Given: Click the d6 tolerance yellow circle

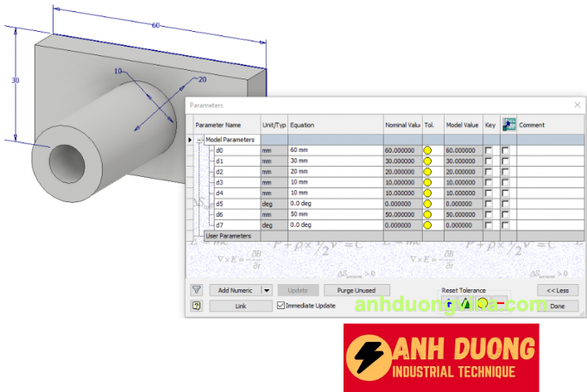Looking at the screenshot, I should tap(427, 214).
